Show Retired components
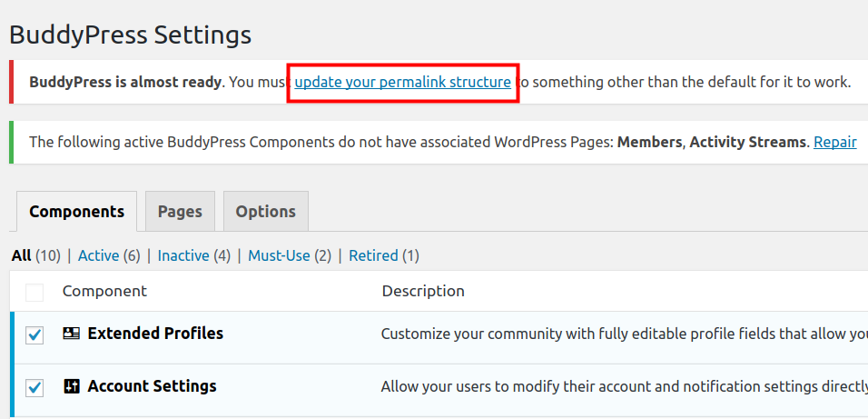 coord(373,255)
